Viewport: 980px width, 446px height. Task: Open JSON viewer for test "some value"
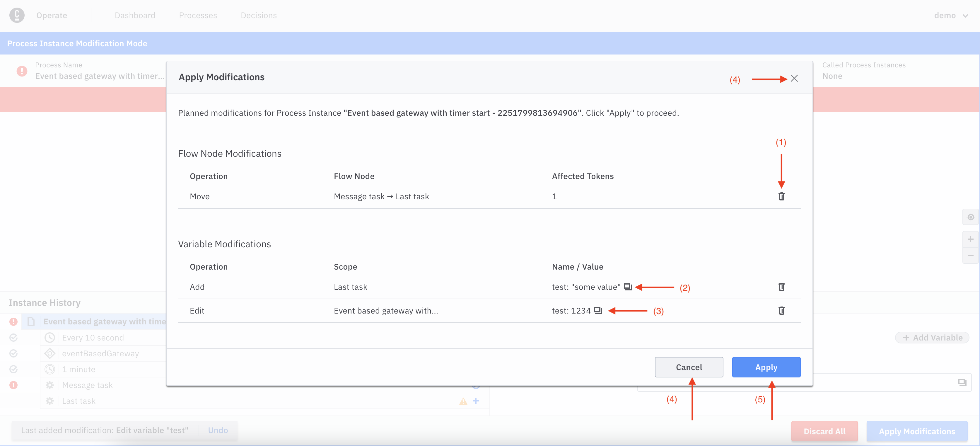[x=628, y=287]
